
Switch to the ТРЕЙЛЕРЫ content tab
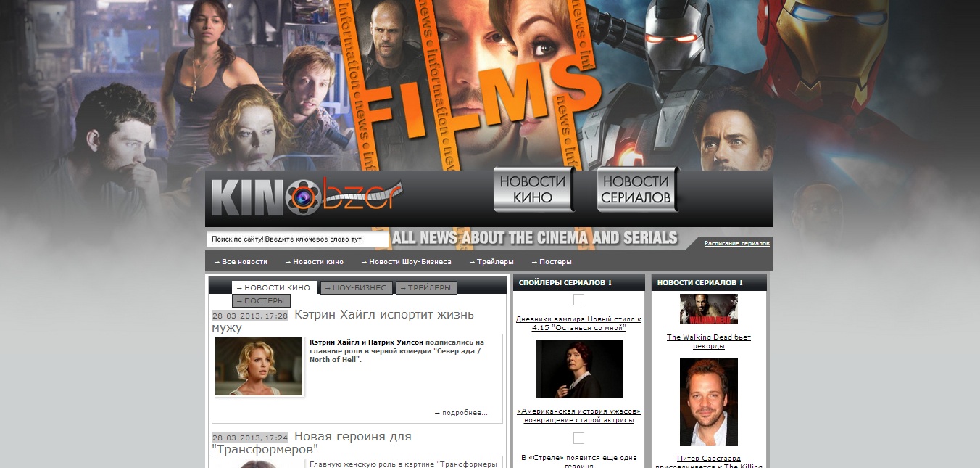click(x=426, y=288)
